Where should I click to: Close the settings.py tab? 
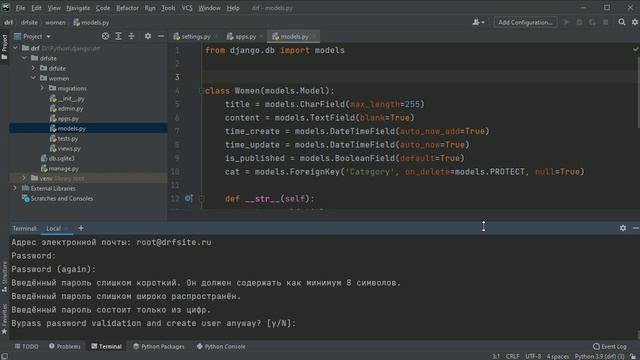coord(216,37)
